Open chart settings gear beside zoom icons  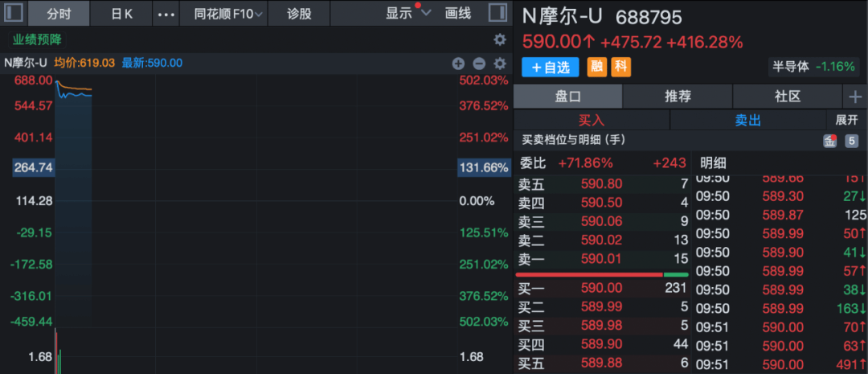point(500,64)
